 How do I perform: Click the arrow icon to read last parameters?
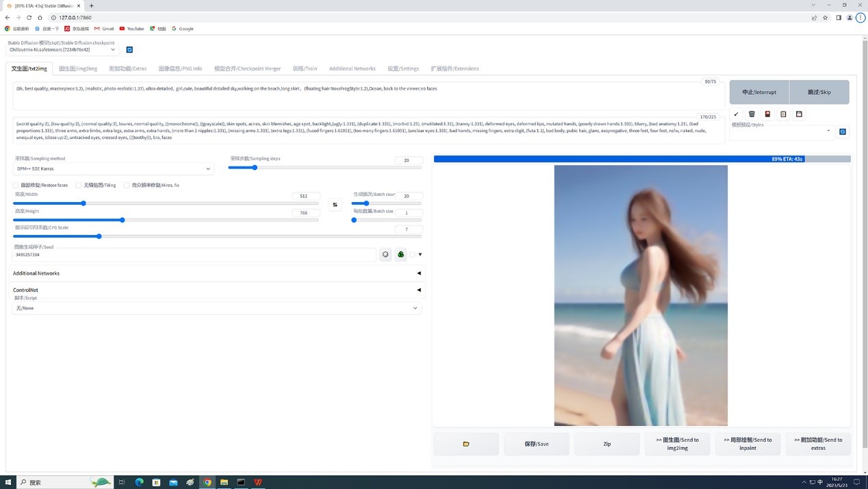click(x=736, y=114)
